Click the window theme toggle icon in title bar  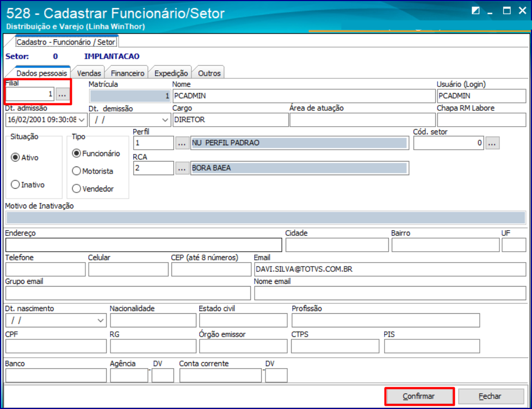pyautogui.click(x=475, y=10)
